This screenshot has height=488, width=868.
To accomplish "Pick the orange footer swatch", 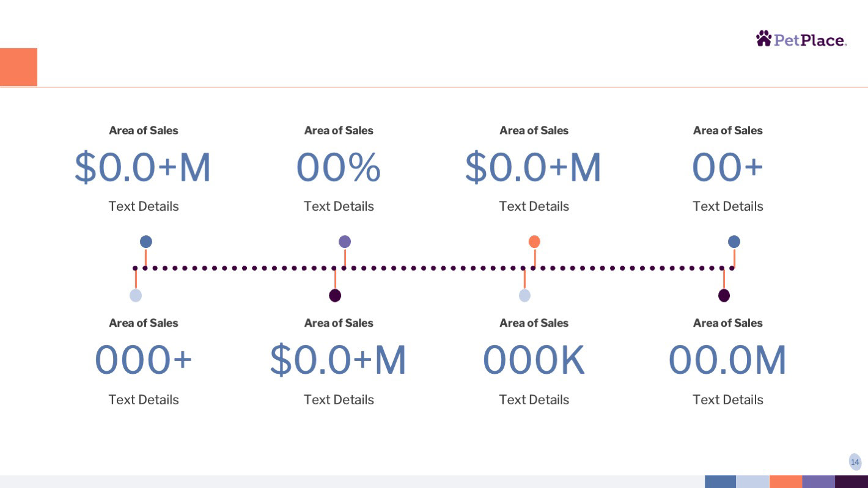I will (785, 482).
